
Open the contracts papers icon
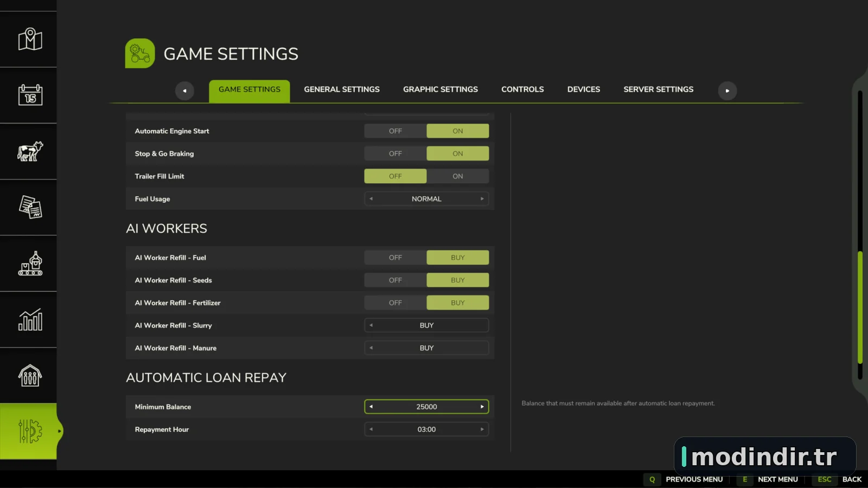[30, 207]
